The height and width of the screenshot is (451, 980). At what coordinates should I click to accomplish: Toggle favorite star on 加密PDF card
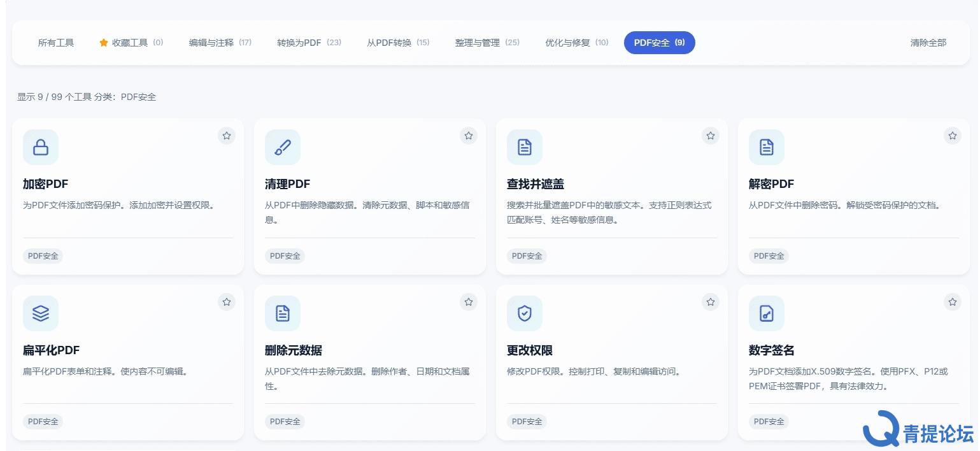click(227, 136)
